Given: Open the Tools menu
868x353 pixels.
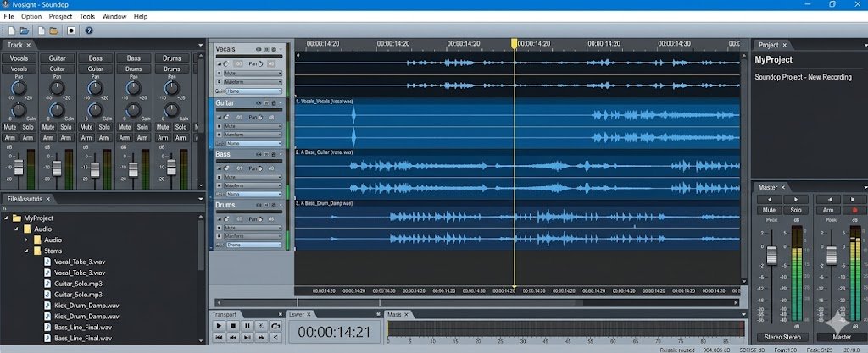Looking at the screenshot, I should pyautogui.click(x=86, y=16).
